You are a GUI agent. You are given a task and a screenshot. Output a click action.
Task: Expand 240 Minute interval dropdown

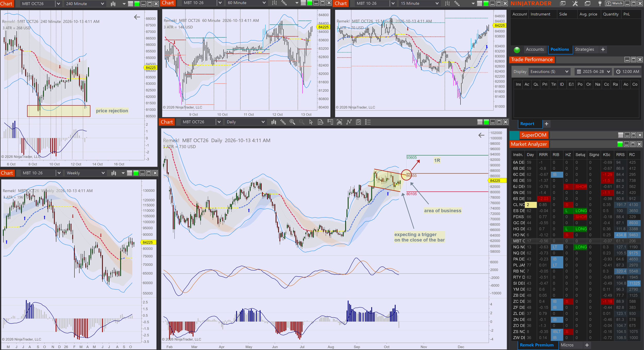[85, 4]
